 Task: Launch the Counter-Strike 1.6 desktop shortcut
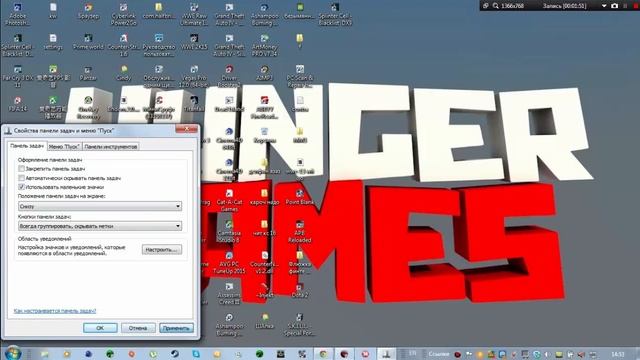pos(123,45)
